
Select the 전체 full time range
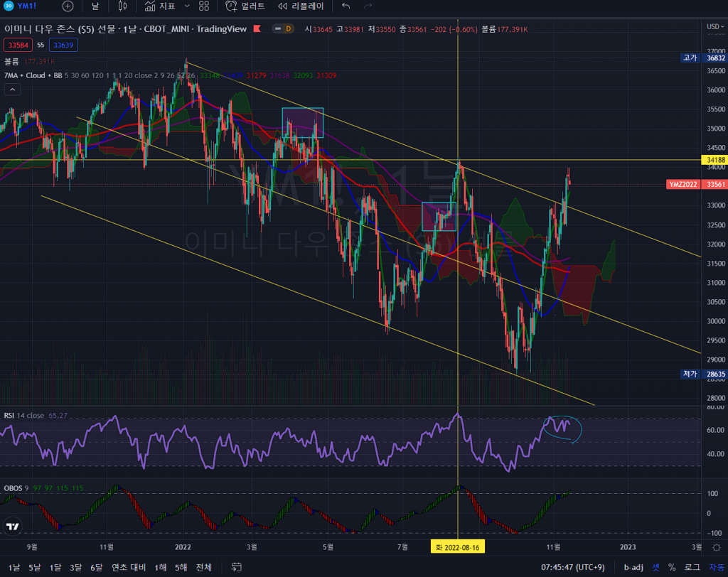point(204,567)
